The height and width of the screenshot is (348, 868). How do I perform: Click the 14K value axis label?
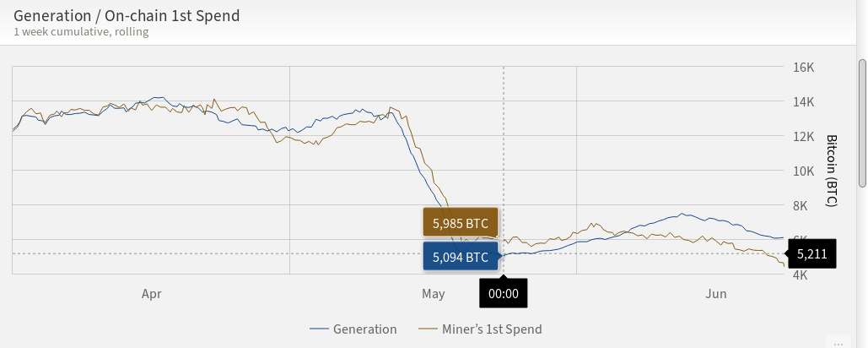(x=803, y=102)
